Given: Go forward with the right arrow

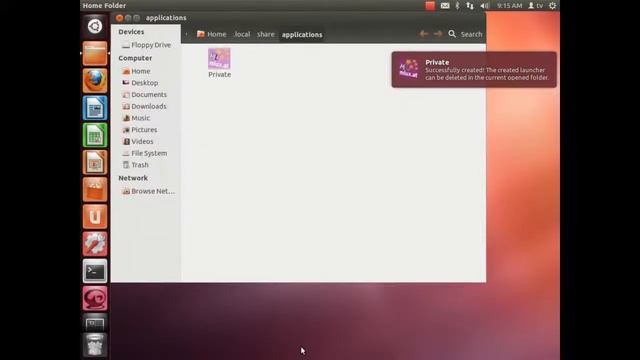Looking at the screenshot, I should [x=438, y=34].
